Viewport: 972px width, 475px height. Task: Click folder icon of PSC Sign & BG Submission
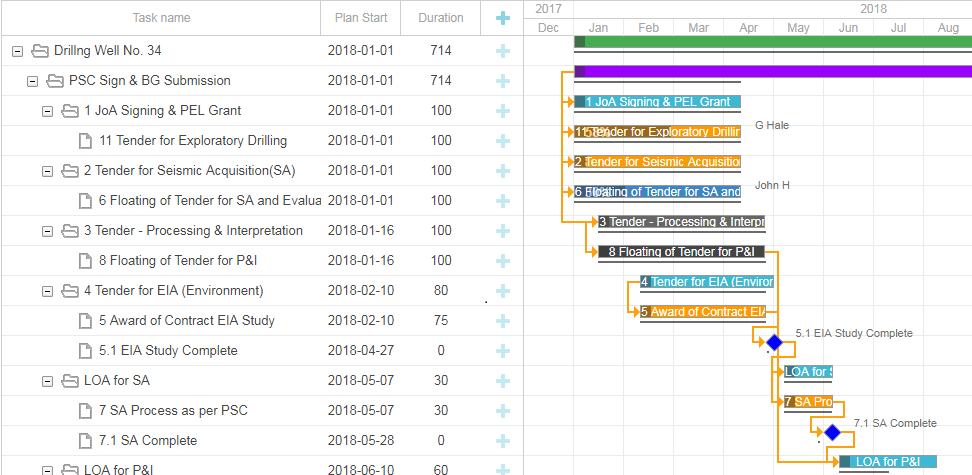point(55,81)
